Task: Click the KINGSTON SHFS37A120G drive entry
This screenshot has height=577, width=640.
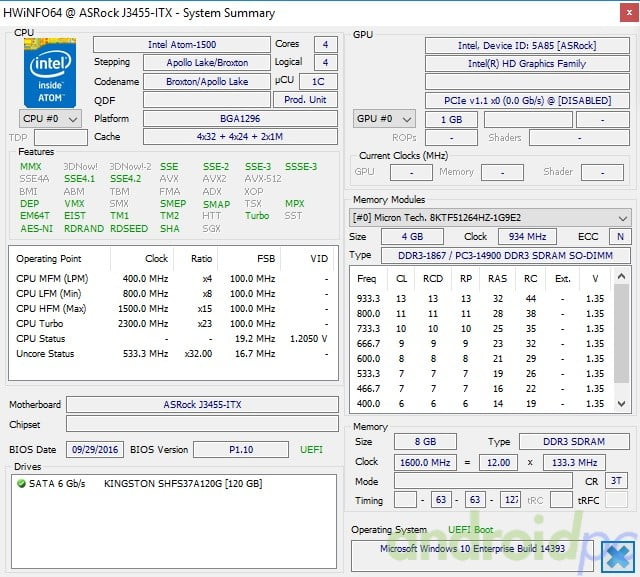Action: click(183, 484)
